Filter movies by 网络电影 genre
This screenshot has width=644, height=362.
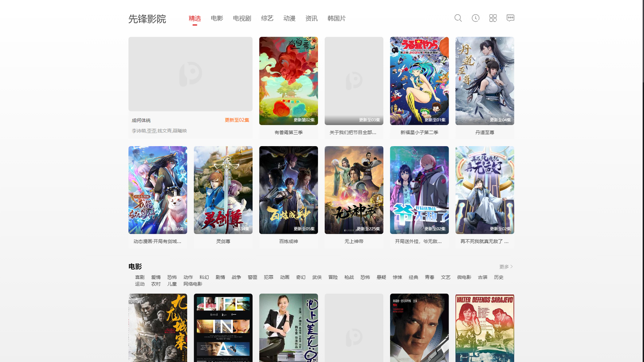[193, 284]
